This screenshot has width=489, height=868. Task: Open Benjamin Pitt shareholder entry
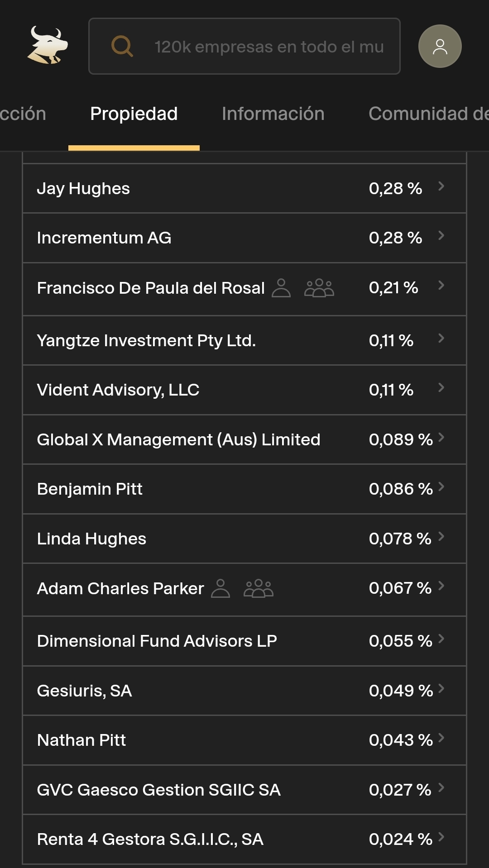click(x=90, y=489)
